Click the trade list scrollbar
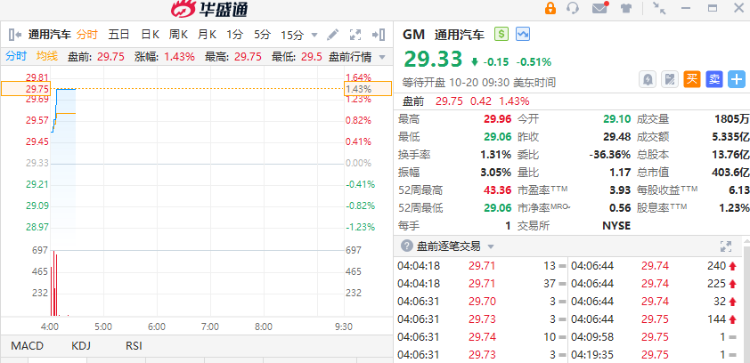 pos(747,306)
